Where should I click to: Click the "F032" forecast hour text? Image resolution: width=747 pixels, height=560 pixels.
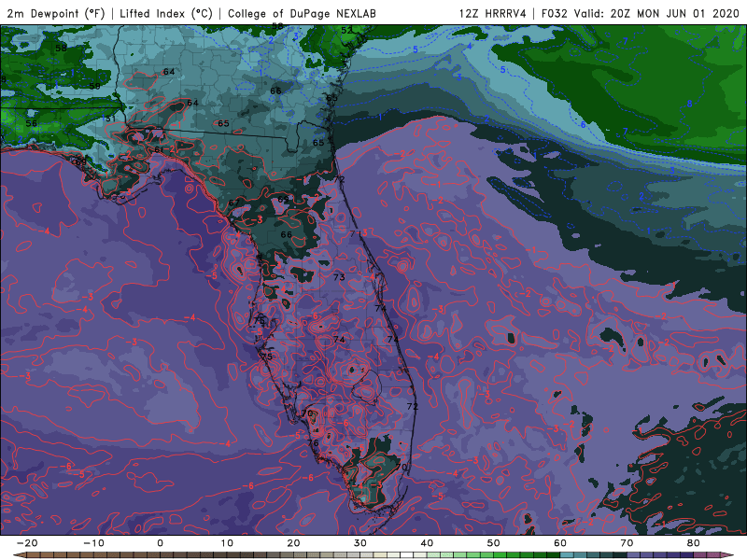pos(554,13)
